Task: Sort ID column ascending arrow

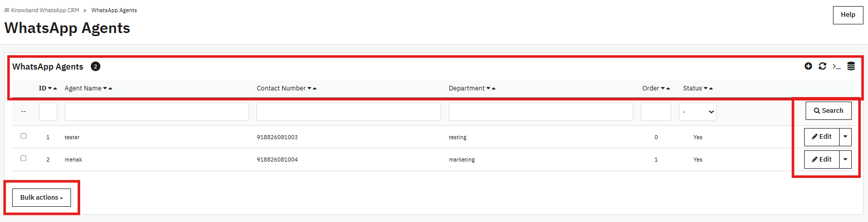Action: click(55, 88)
